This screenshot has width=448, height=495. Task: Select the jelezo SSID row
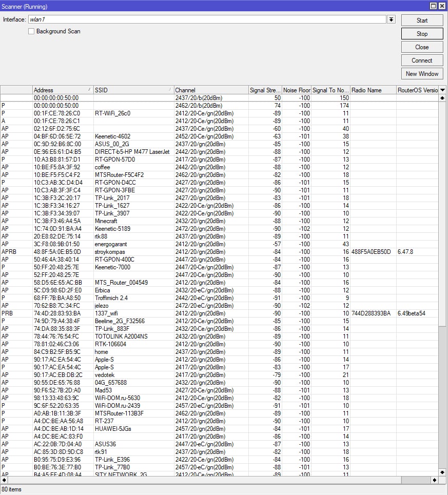click(219, 306)
